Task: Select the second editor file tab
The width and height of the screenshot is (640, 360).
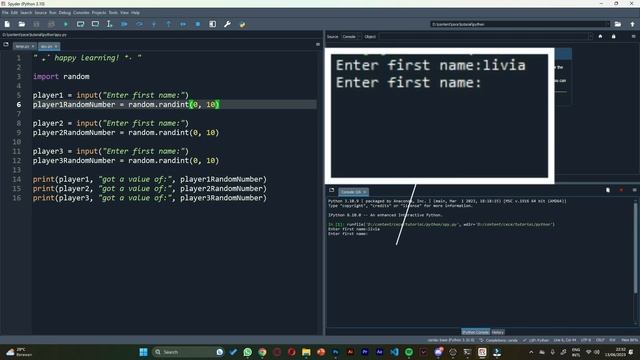Action: 49,47
